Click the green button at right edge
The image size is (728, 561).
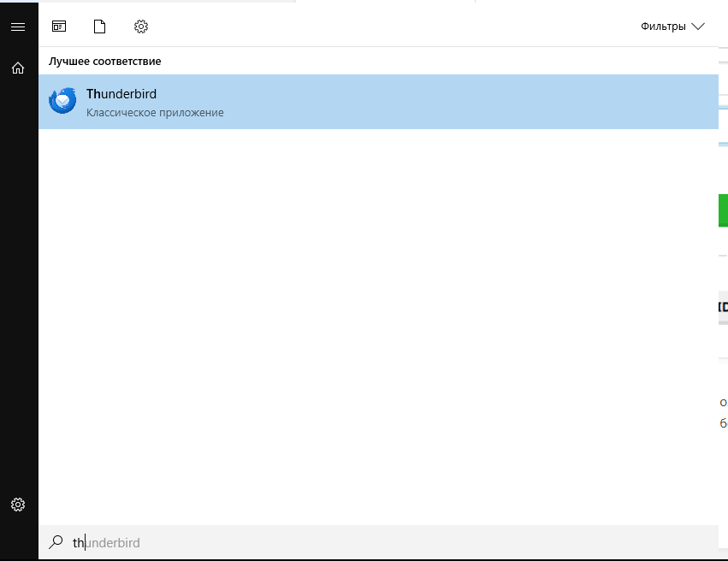click(723, 210)
